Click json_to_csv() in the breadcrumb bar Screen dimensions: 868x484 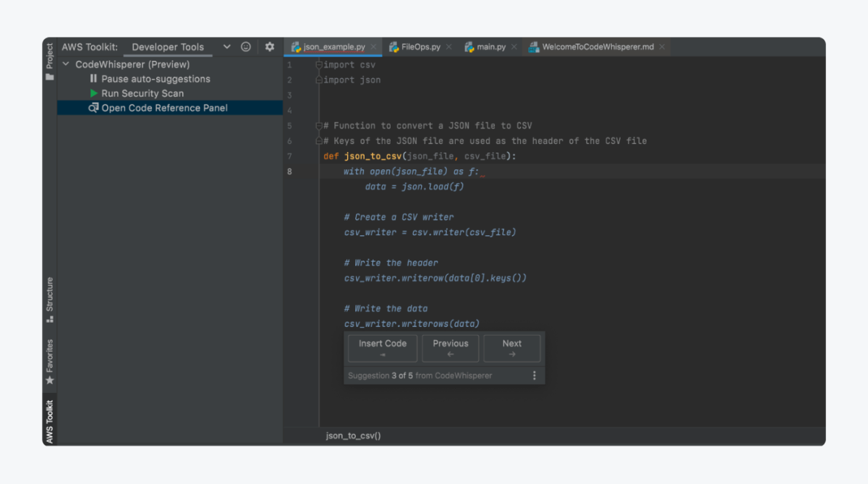click(353, 436)
